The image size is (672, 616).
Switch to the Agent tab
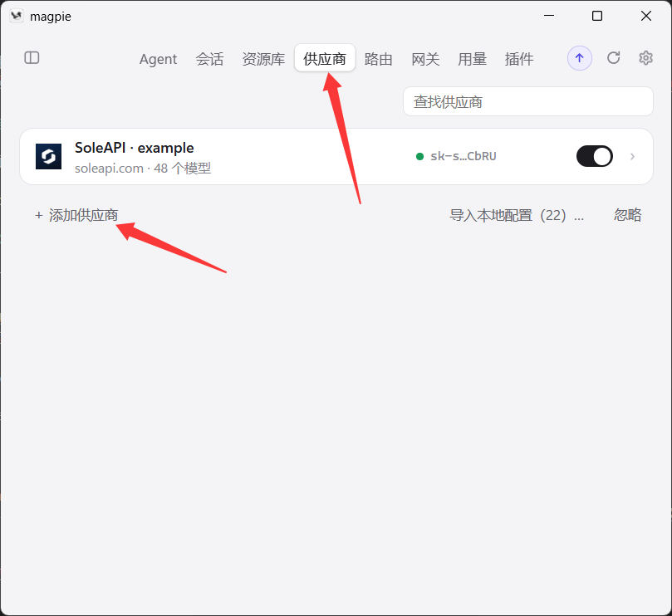click(158, 59)
